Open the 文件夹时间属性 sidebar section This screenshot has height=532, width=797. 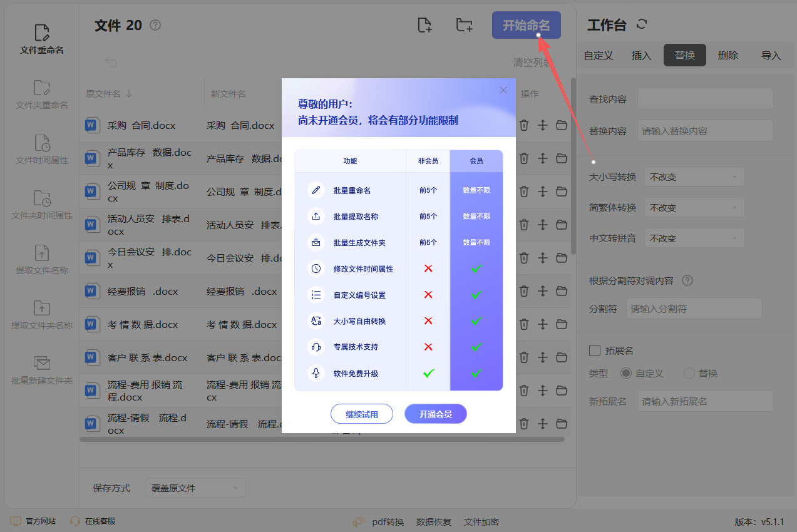42,205
